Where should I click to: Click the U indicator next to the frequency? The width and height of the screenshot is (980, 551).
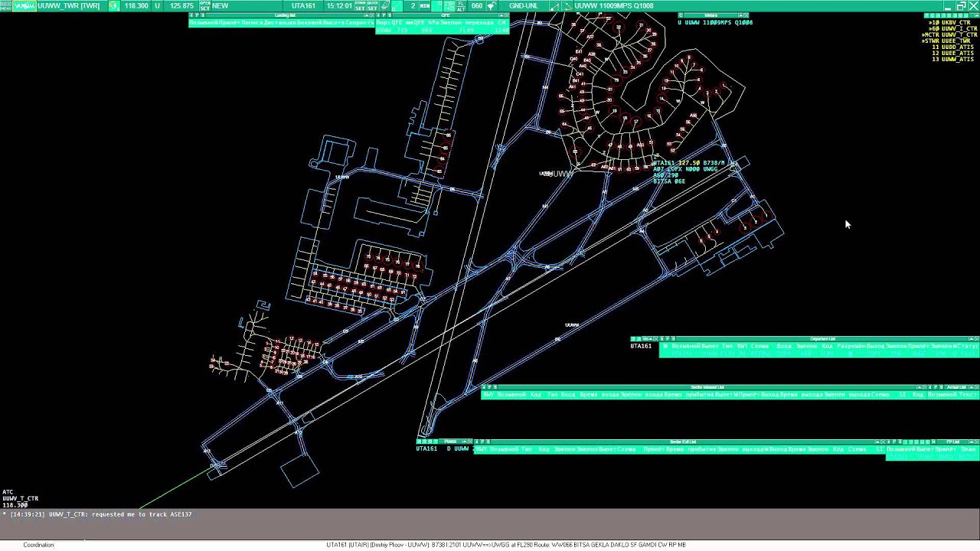(x=158, y=5)
